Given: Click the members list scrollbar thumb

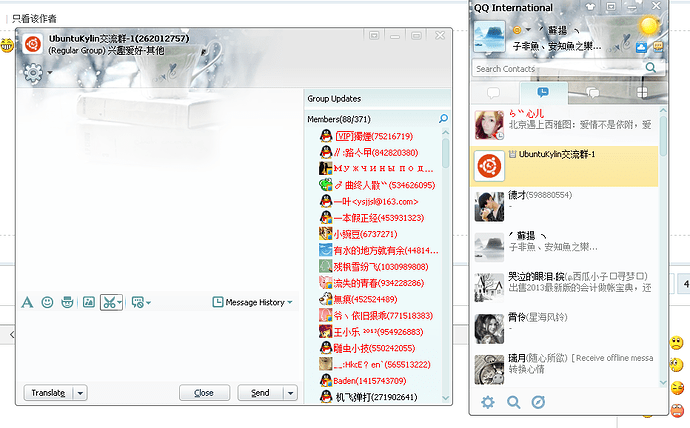Looking at the screenshot, I should pos(445,153).
